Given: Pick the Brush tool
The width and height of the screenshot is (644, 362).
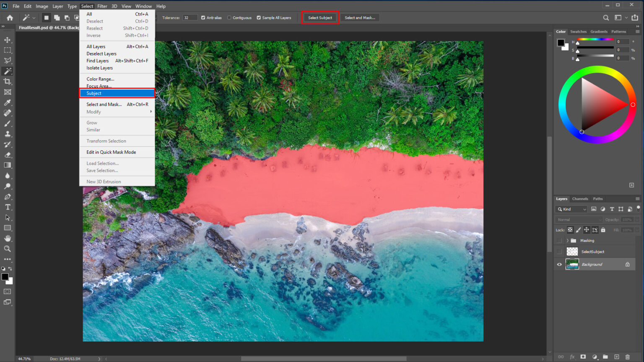Looking at the screenshot, I should point(6,124).
